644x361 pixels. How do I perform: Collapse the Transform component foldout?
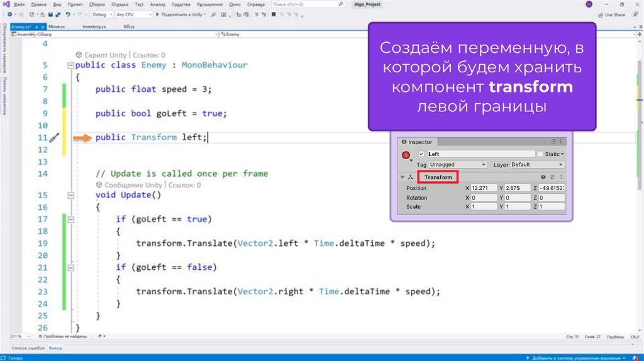pyautogui.click(x=402, y=177)
